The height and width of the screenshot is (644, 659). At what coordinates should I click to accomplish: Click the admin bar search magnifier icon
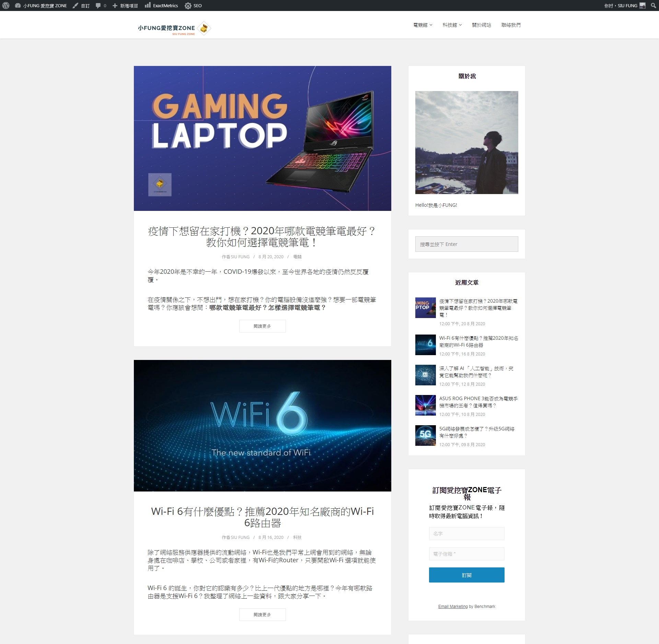pyautogui.click(x=653, y=5)
